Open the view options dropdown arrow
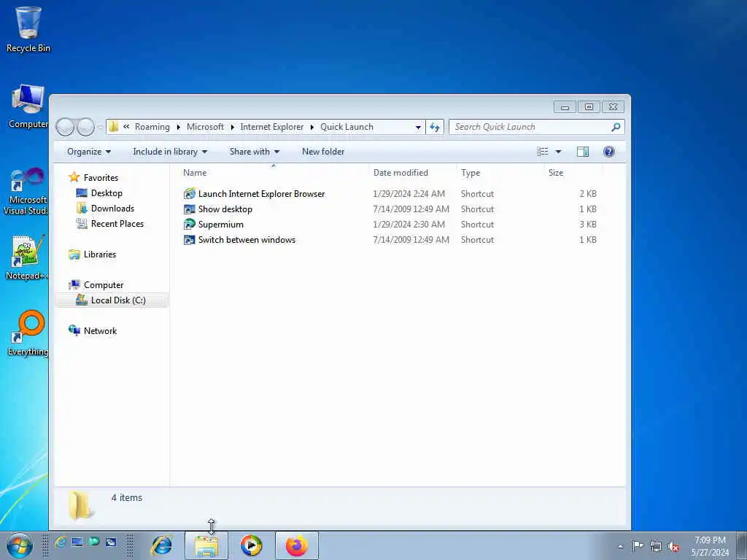 coord(558,152)
